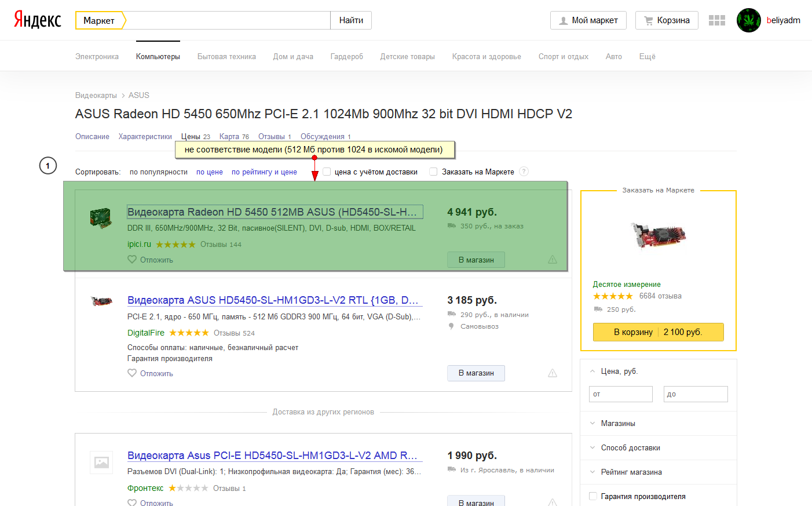Click the warning triangle in the DigitalFire offer
Viewport: 812px width, 506px height.
(x=553, y=373)
